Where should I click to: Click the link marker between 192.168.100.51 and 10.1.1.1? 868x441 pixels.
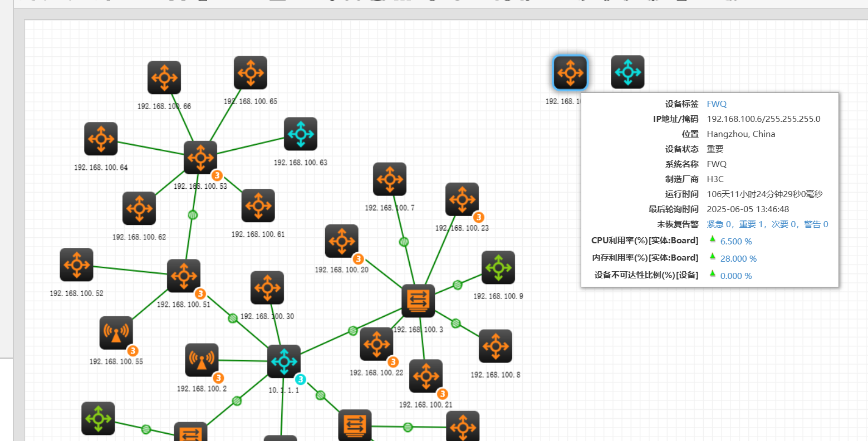233,318
